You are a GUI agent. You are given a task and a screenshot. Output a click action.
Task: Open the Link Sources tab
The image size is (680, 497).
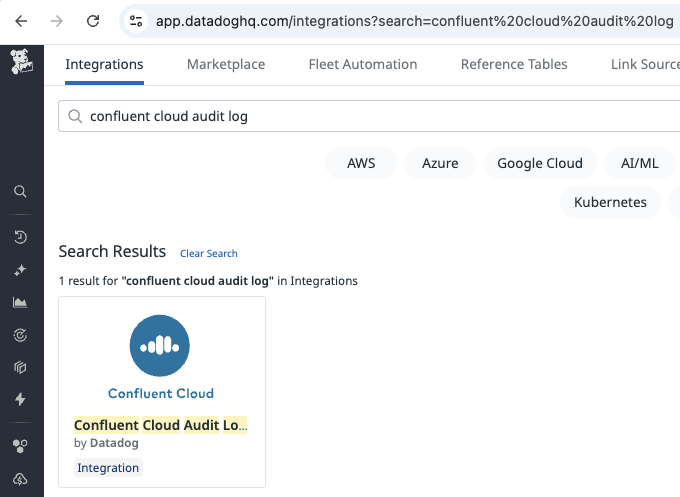click(x=645, y=64)
